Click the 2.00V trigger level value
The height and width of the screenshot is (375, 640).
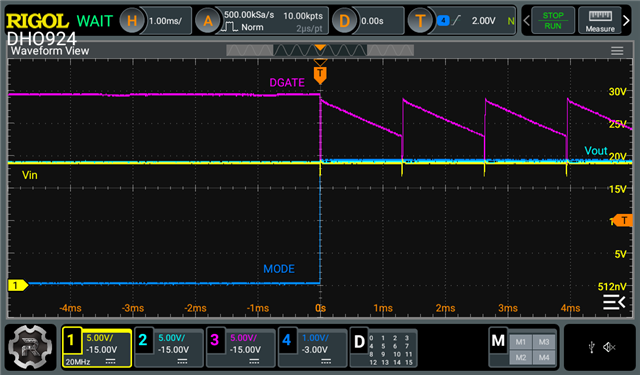tap(484, 21)
